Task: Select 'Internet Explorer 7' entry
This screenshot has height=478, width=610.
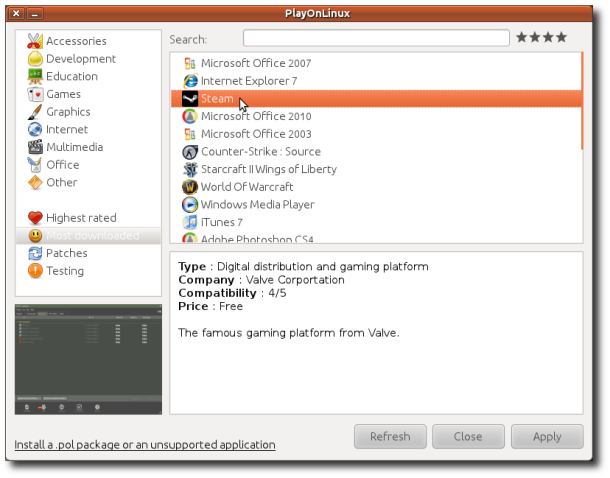Action: tap(249, 81)
